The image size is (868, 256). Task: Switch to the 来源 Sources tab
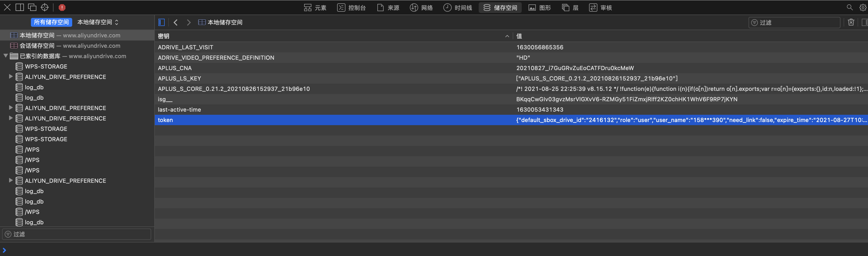point(388,8)
